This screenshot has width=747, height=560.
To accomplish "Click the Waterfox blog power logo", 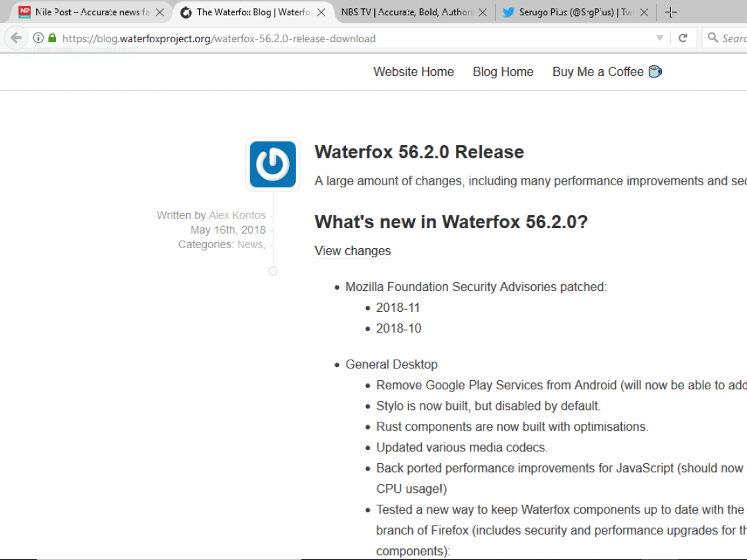I will [x=273, y=165].
